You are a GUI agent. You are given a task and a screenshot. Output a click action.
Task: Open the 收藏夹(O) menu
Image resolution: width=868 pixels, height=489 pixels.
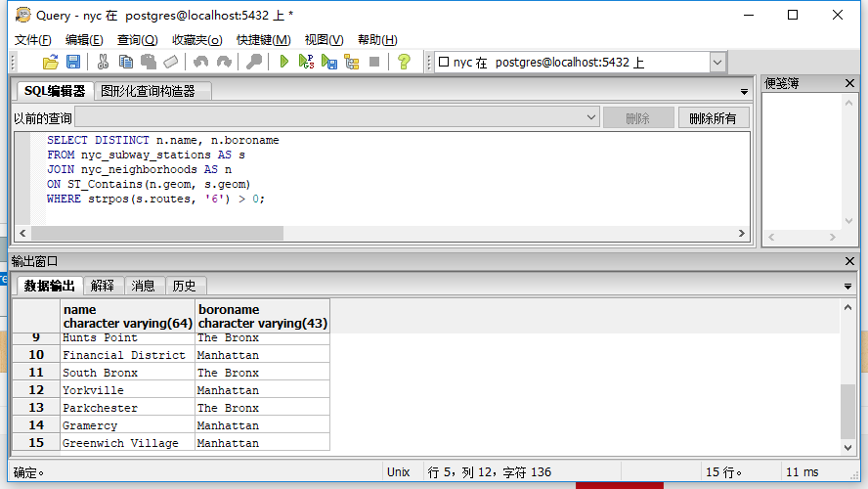point(197,40)
